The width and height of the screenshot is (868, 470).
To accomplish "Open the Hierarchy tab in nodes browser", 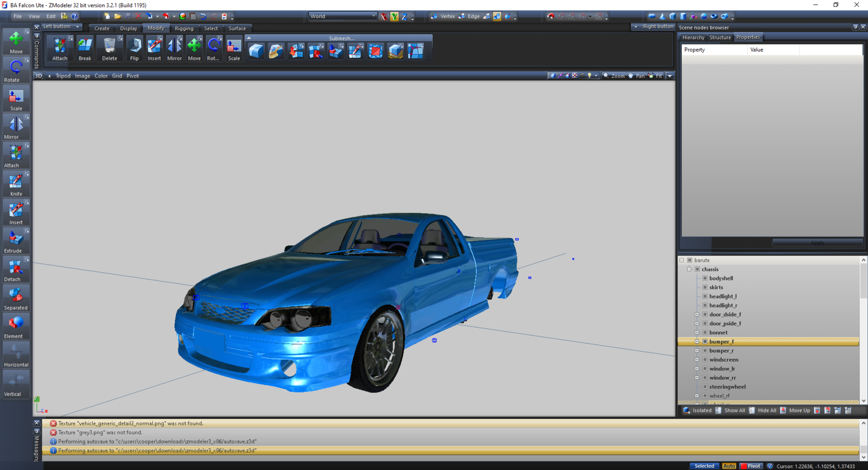I will click(x=693, y=37).
